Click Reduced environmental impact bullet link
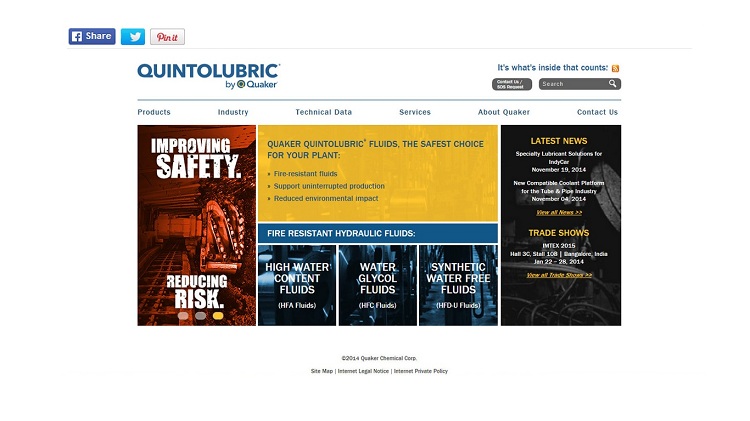Viewport: 750px width, 421px height. tap(326, 199)
